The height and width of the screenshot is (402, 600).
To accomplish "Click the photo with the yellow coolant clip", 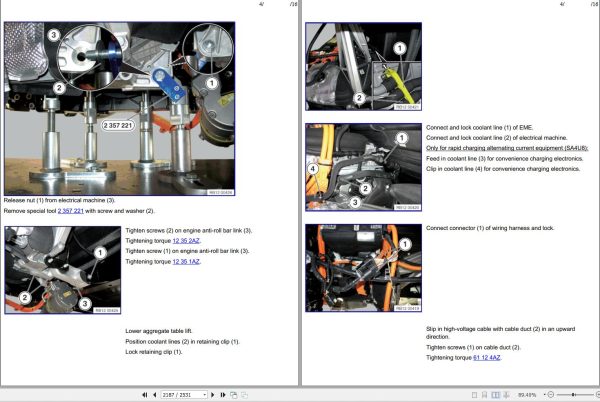I will pos(364,67).
